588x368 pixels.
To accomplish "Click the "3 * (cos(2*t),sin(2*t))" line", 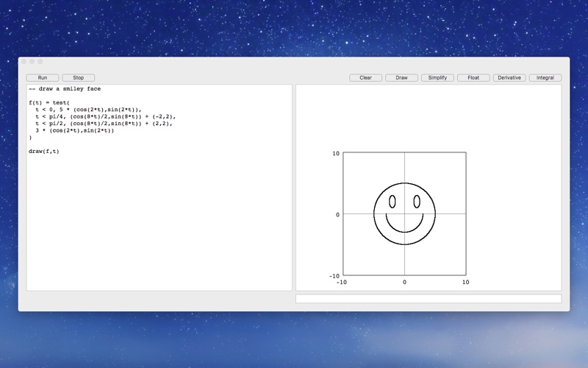I will [75, 131].
